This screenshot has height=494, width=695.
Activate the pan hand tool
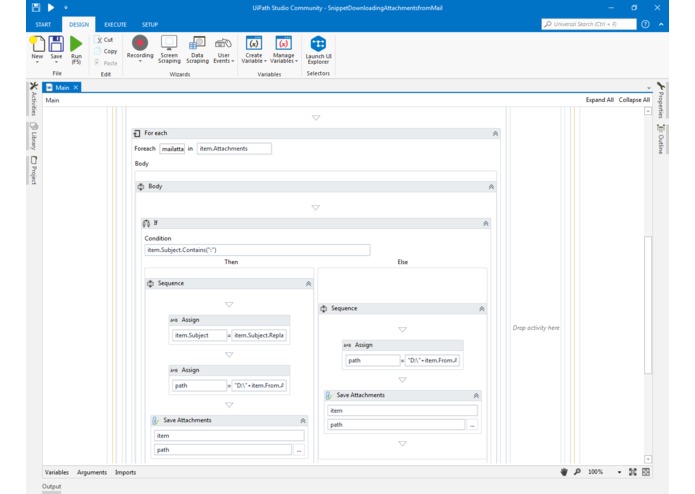point(564,472)
